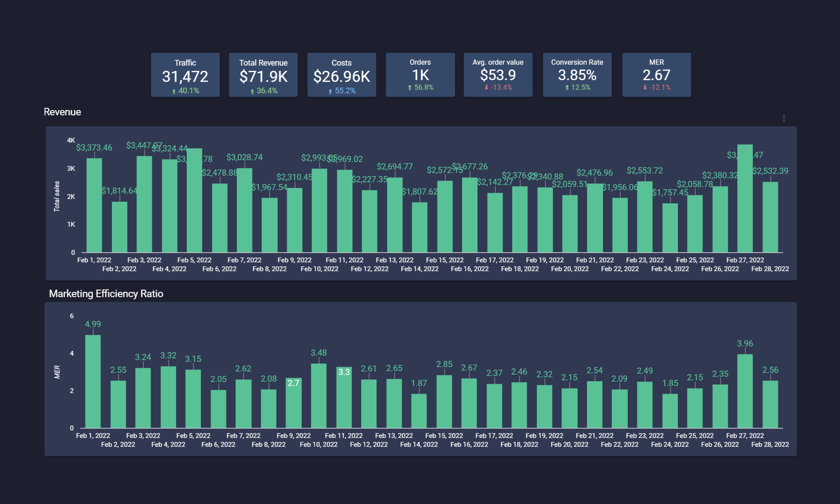Click the Feb 15 MER bar 2.85

click(444, 401)
